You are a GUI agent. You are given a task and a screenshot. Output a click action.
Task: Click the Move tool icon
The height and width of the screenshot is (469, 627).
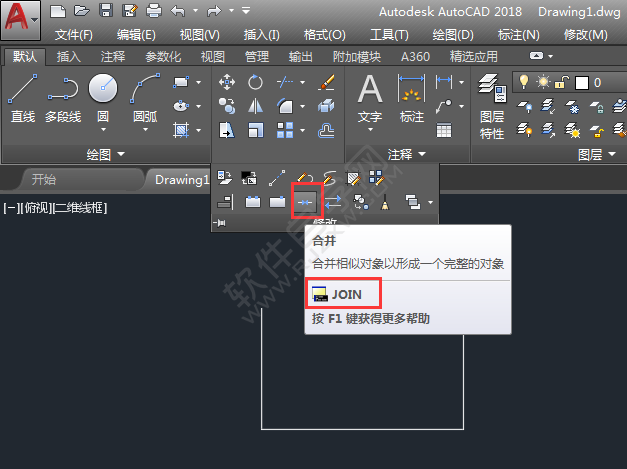coord(227,82)
